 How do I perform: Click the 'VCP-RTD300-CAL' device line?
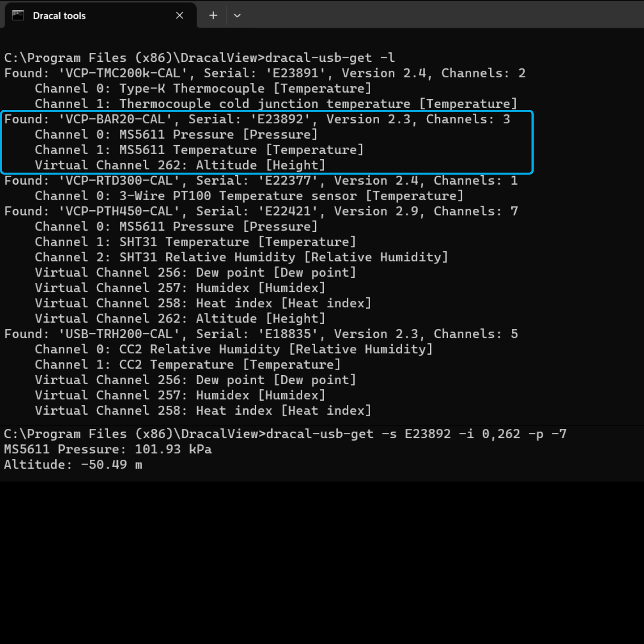[261, 180]
